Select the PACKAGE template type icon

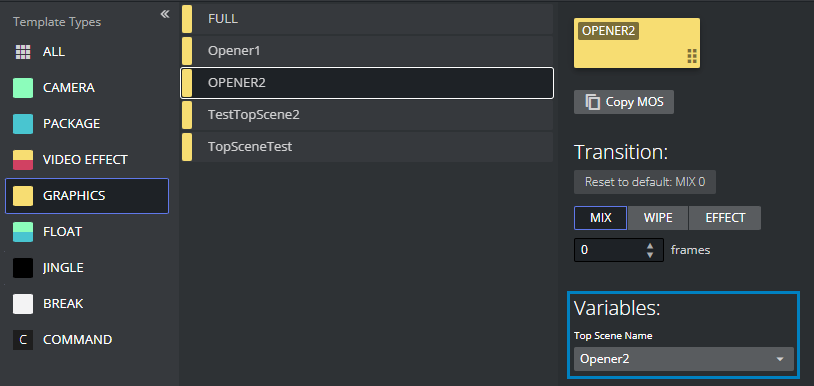point(23,124)
